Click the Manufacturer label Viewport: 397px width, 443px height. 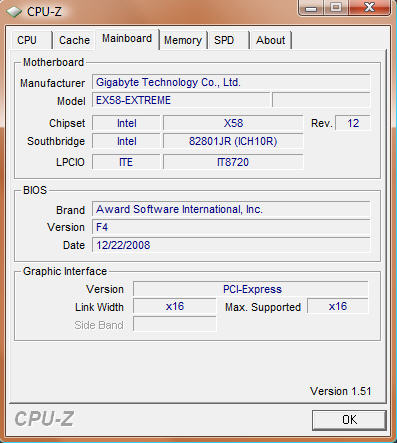click(52, 83)
